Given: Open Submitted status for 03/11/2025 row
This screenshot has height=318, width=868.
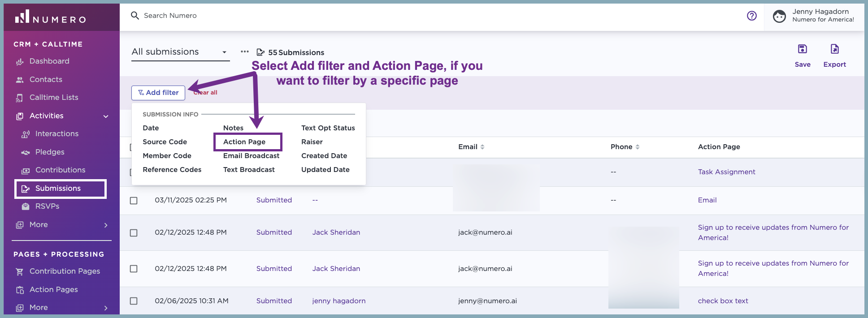Looking at the screenshot, I should tap(274, 200).
